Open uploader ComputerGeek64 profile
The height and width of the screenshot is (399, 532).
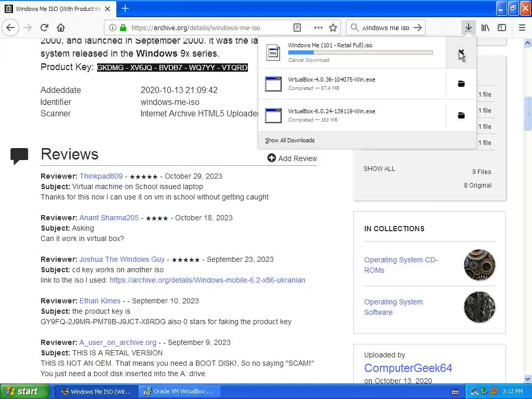pos(408,368)
